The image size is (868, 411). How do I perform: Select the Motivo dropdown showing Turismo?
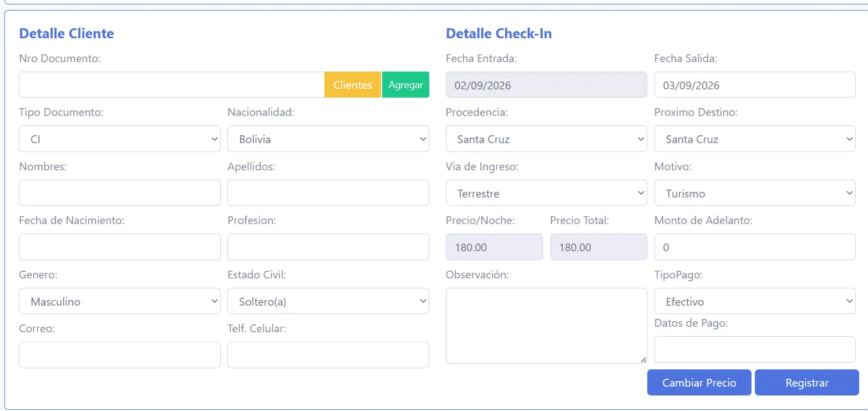tap(755, 193)
